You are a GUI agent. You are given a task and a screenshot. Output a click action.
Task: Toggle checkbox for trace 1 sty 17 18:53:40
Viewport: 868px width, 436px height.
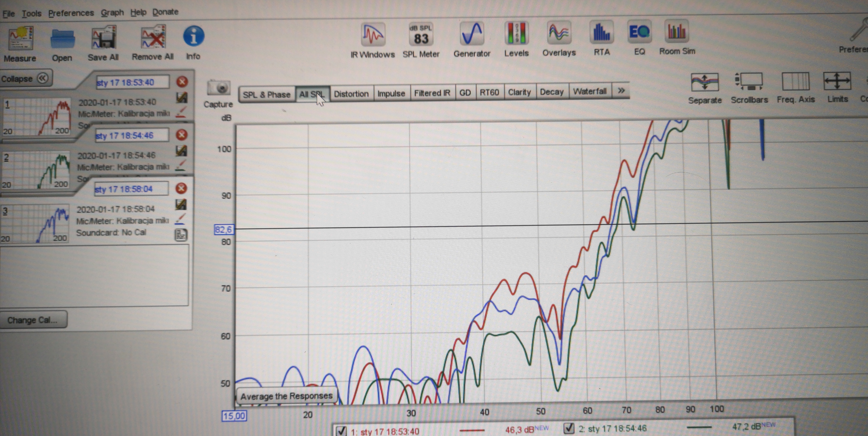pos(341,431)
